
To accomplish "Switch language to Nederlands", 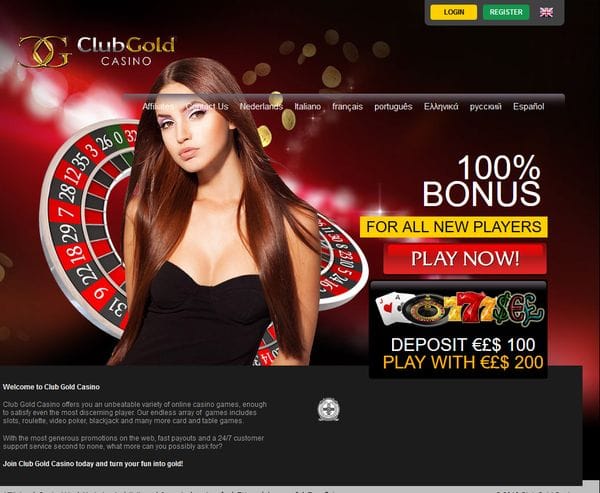I will click(261, 106).
